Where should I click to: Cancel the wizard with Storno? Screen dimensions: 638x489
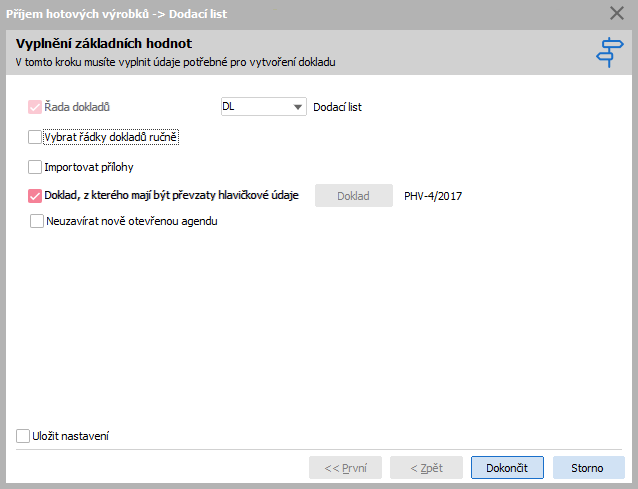(588, 468)
